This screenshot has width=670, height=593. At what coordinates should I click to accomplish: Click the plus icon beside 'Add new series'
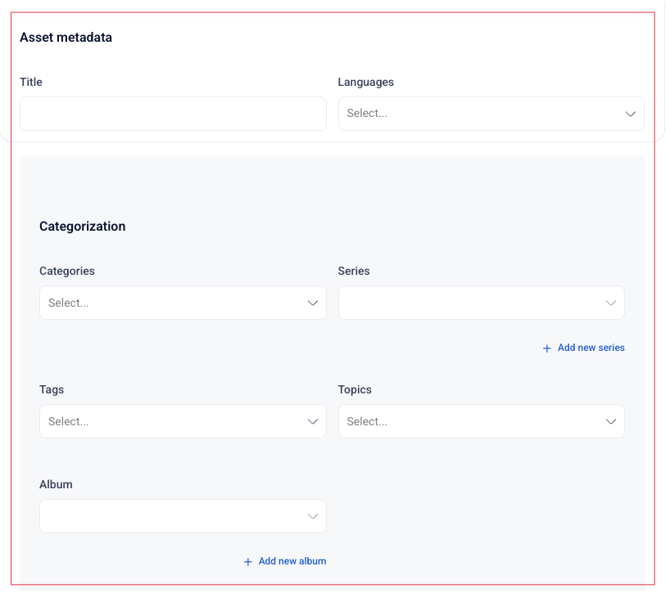pyautogui.click(x=546, y=348)
